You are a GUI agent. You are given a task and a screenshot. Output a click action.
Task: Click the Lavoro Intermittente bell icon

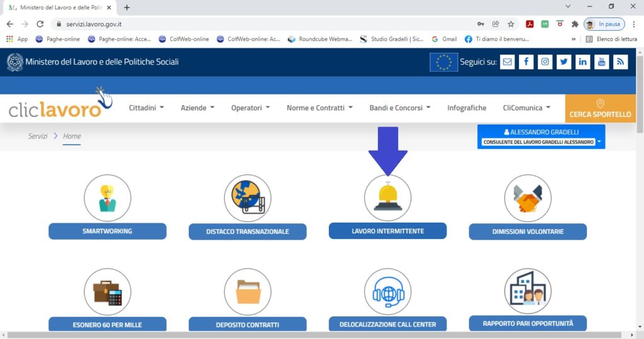[x=387, y=197]
